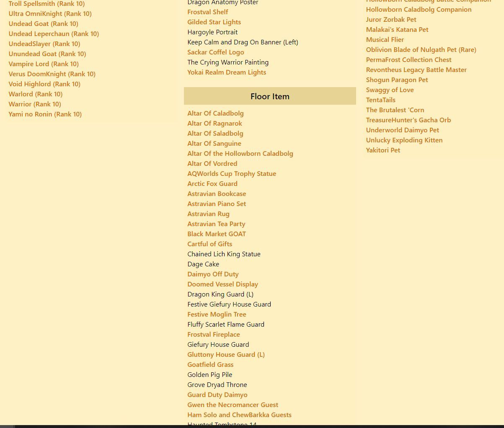
Task: Open Unundead Goat (Rank 10) link
Action: (x=47, y=54)
